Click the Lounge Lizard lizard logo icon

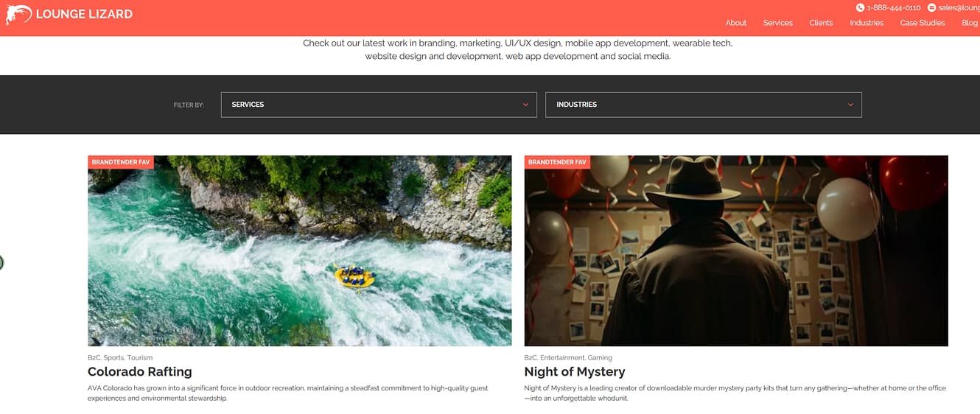click(x=18, y=14)
